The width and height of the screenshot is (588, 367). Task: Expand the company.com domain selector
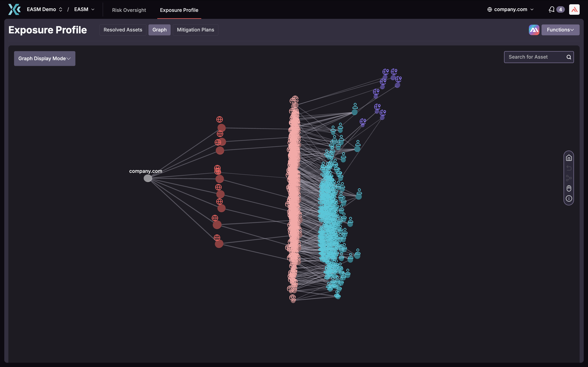pos(532,9)
